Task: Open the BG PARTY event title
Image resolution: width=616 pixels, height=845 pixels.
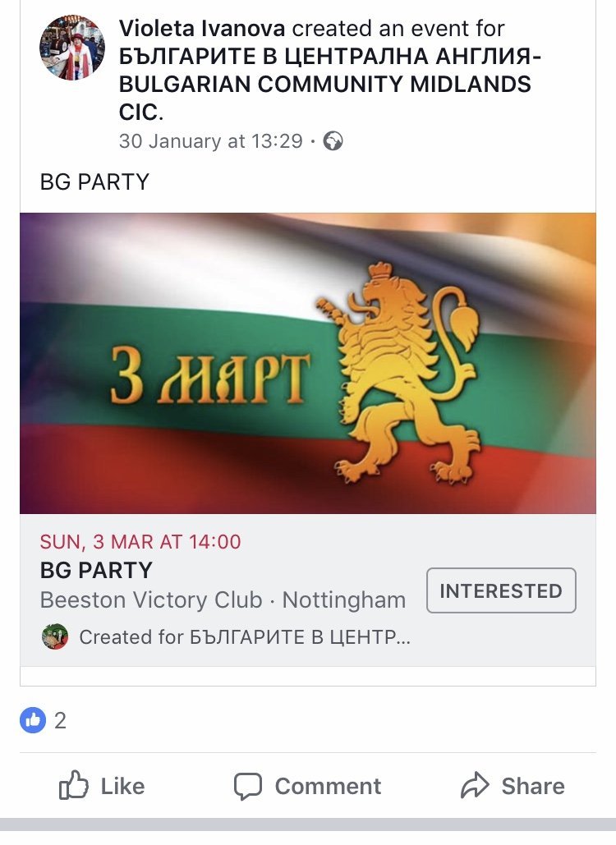Action: pos(96,570)
